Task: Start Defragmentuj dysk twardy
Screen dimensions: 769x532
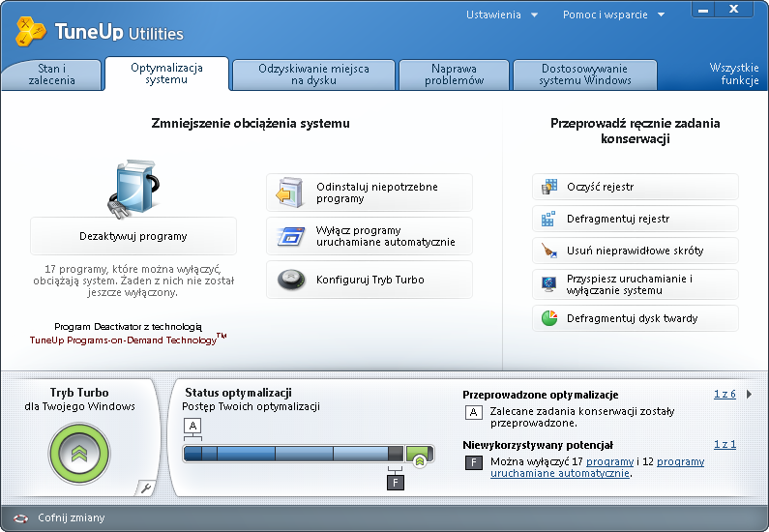Action: [636, 318]
